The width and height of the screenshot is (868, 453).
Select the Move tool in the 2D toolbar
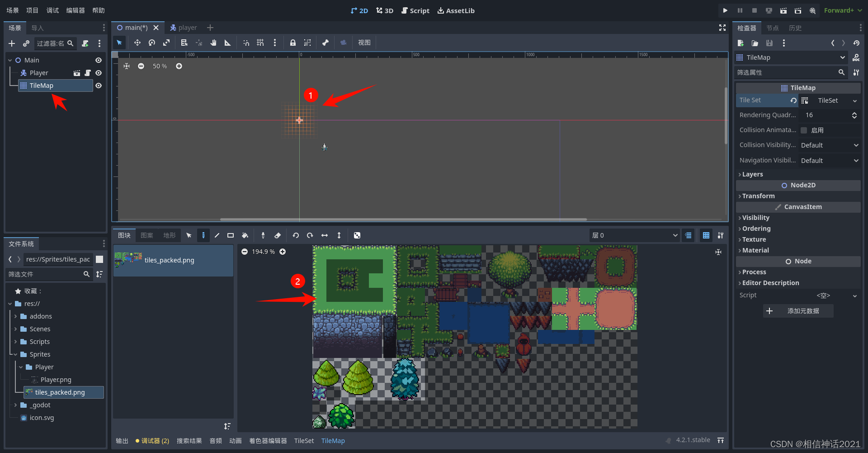click(137, 43)
